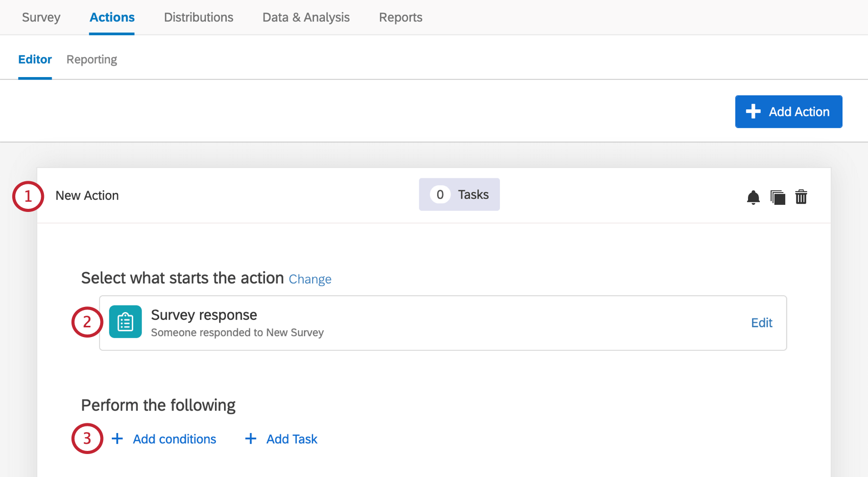This screenshot has height=477, width=868.
Task: Delete the action using trash icon
Action: [801, 197]
